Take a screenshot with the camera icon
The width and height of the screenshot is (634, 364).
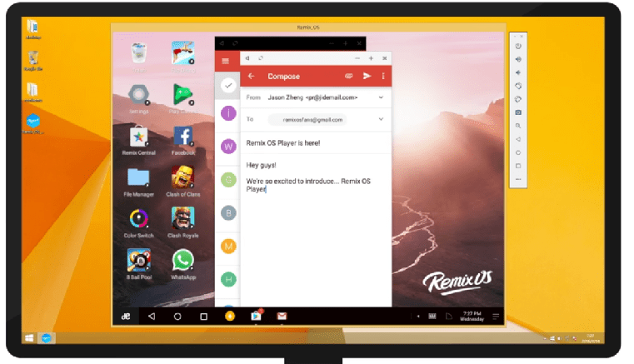tap(518, 112)
